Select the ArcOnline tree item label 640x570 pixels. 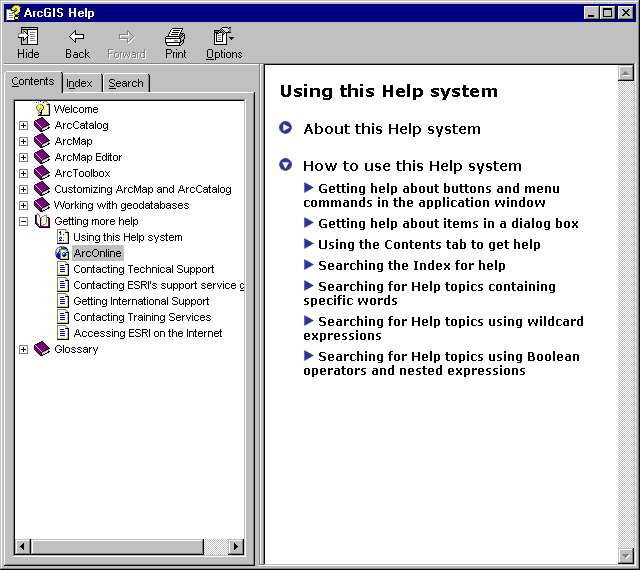point(98,253)
